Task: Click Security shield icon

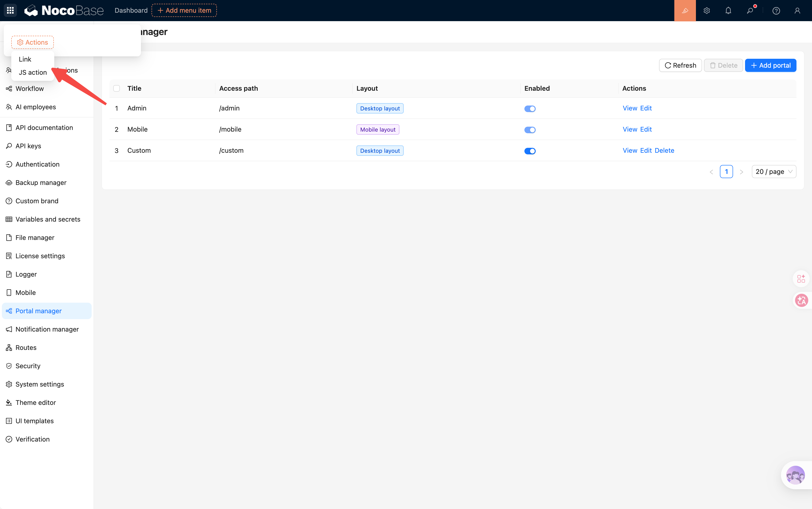Action: point(9,366)
